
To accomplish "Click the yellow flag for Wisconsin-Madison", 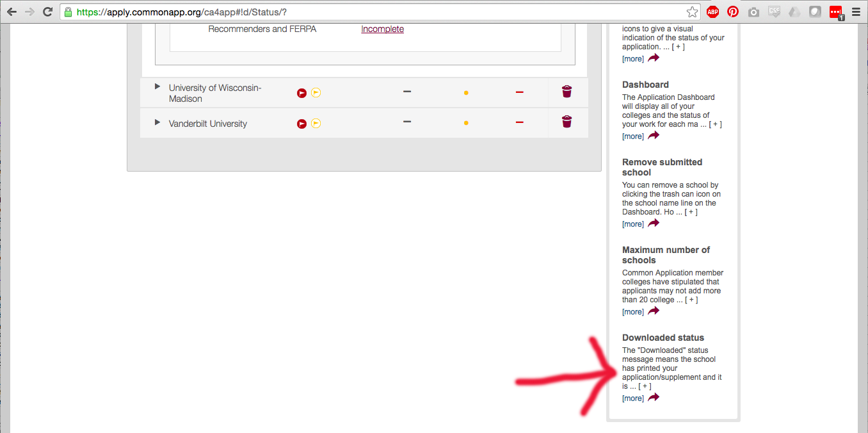I will tap(316, 93).
